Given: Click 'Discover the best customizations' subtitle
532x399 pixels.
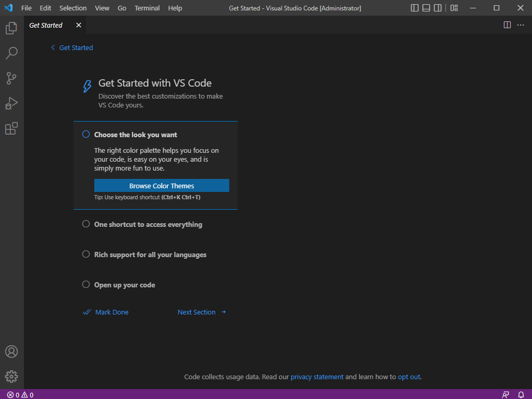Looking at the screenshot, I should coord(160,101).
